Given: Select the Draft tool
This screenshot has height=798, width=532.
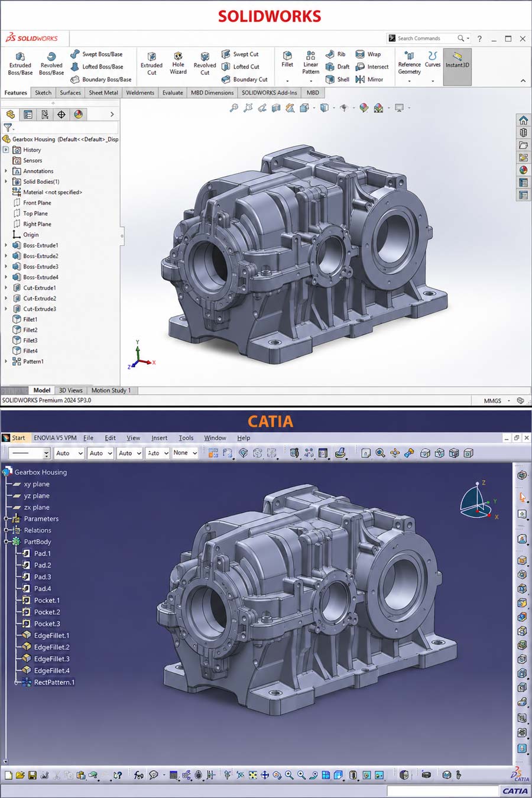Looking at the screenshot, I should pos(338,67).
